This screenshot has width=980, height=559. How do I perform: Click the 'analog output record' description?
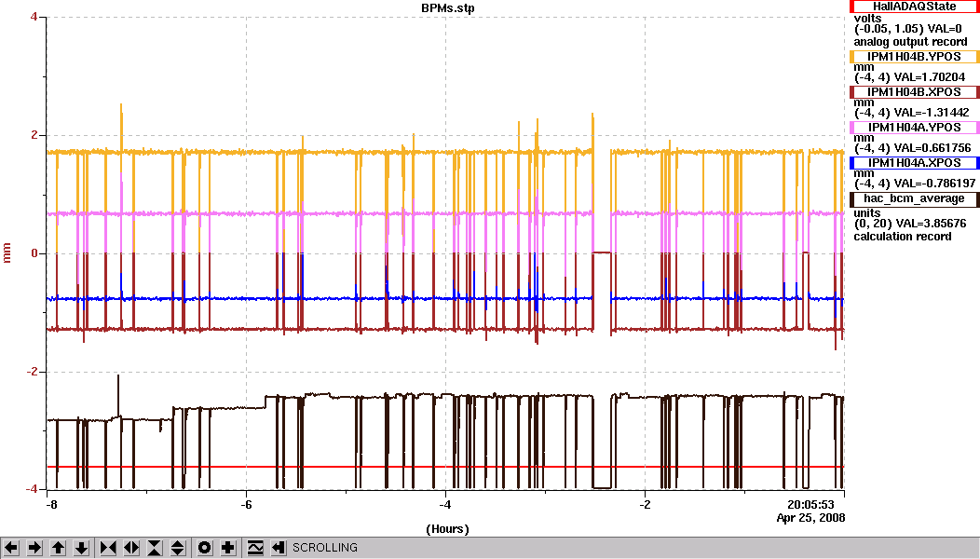(910, 42)
